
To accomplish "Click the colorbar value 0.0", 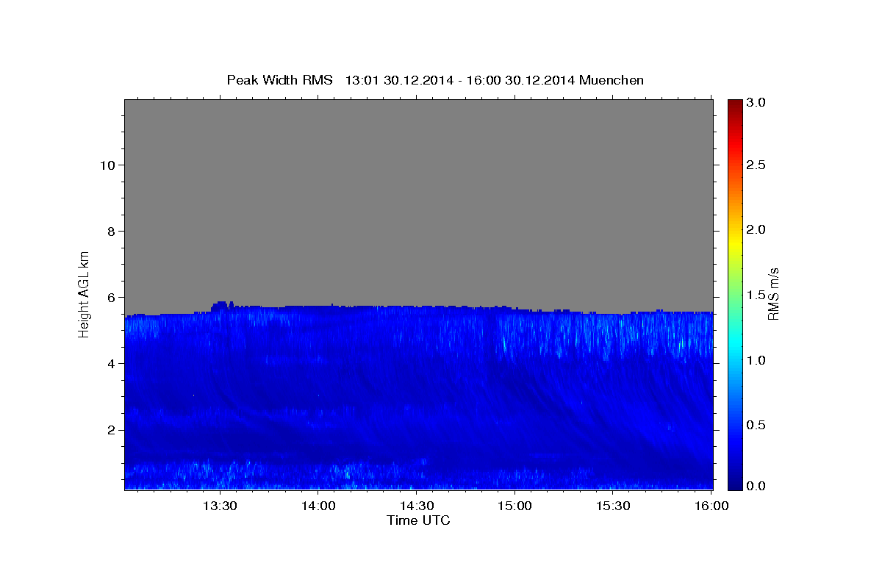I will [x=757, y=486].
